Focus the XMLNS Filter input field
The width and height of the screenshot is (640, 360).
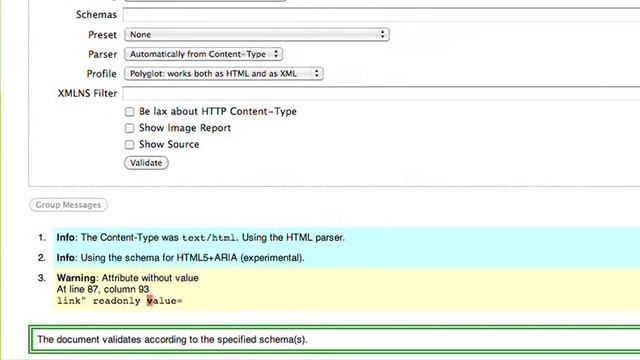(x=381, y=93)
